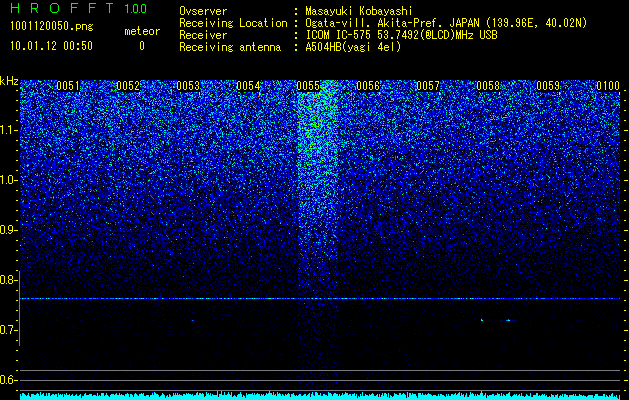Click the cyan signal strength strip at bottom

[x=320, y=396]
